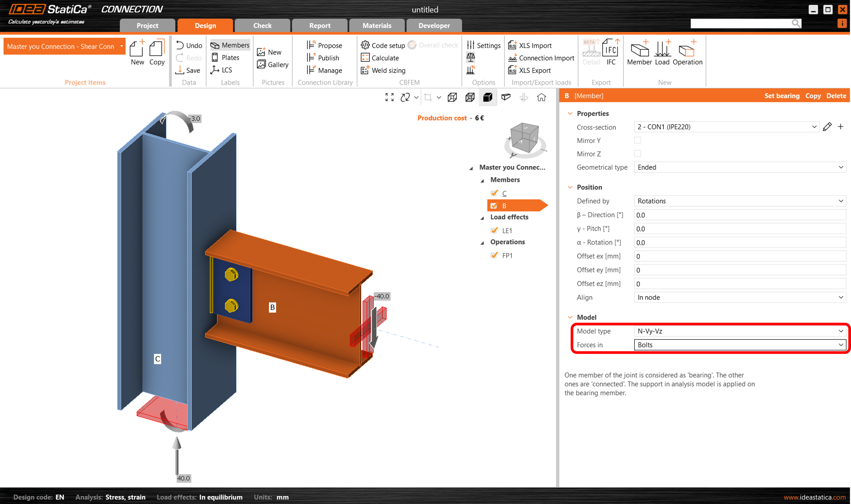Click the Calculate icon in CBFEM group
Screen dimensions: 851x504
coord(365,58)
